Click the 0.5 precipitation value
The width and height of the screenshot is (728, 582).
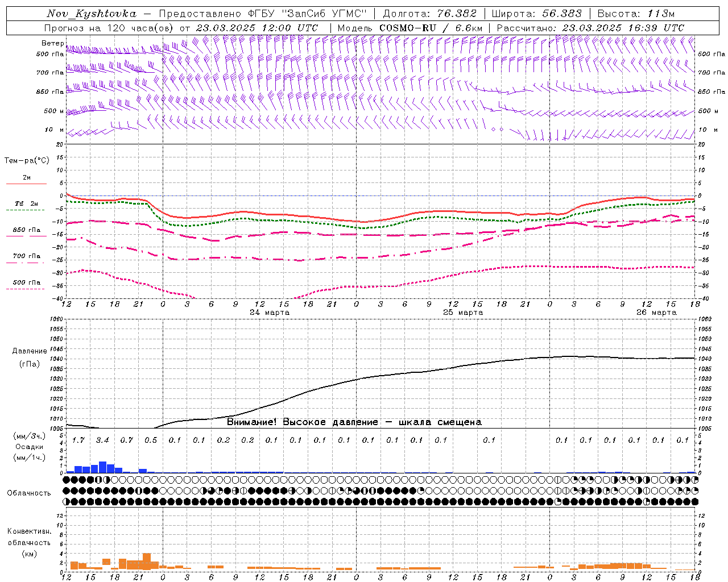[150, 440]
